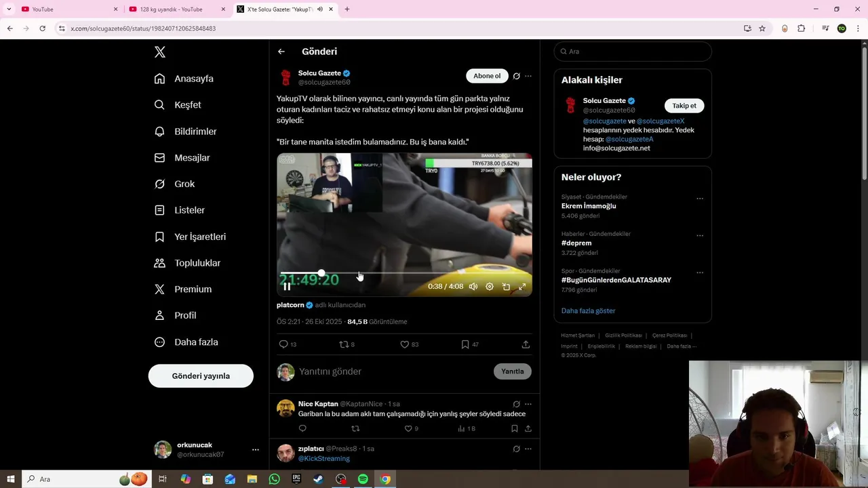Click the Abone ol button

(x=487, y=76)
